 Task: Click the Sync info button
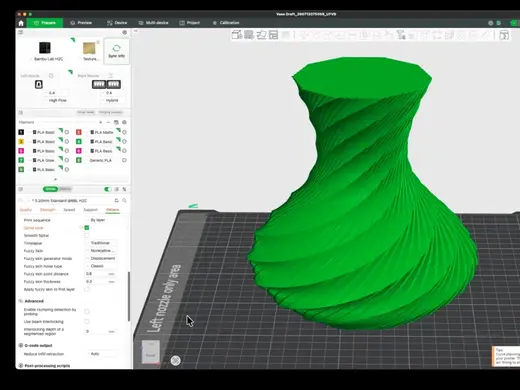[x=116, y=51]
